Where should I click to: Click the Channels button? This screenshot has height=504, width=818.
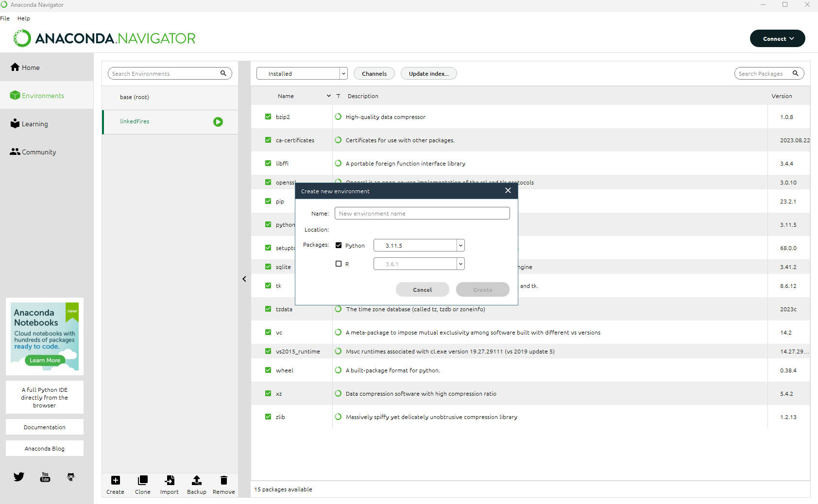tap(374, 73)
